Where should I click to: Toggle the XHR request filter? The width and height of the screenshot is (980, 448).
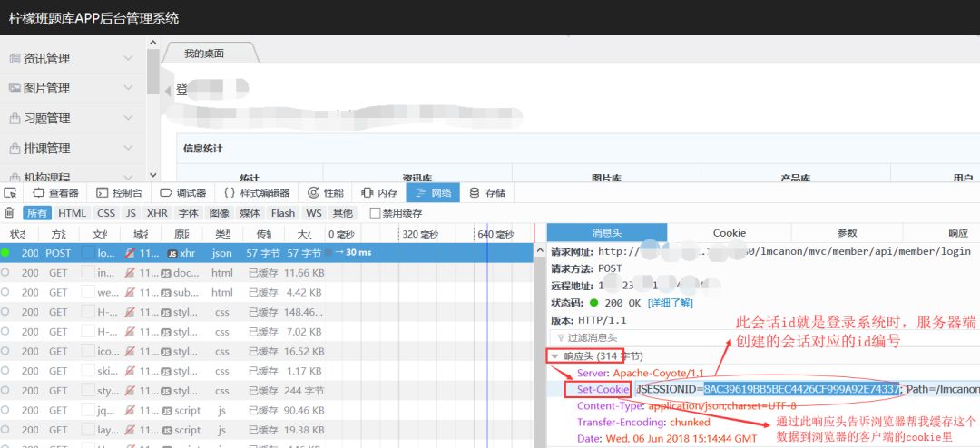(x=157, y=213)
